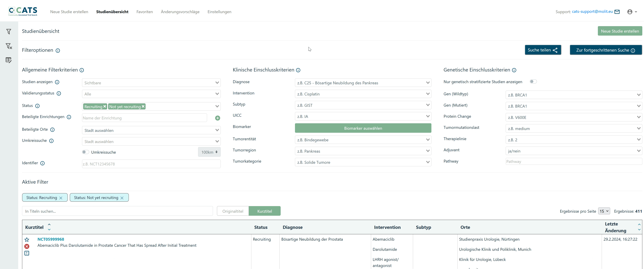
Task: Open Studienübersicht navigation menu item
Action: pos(112,11)
